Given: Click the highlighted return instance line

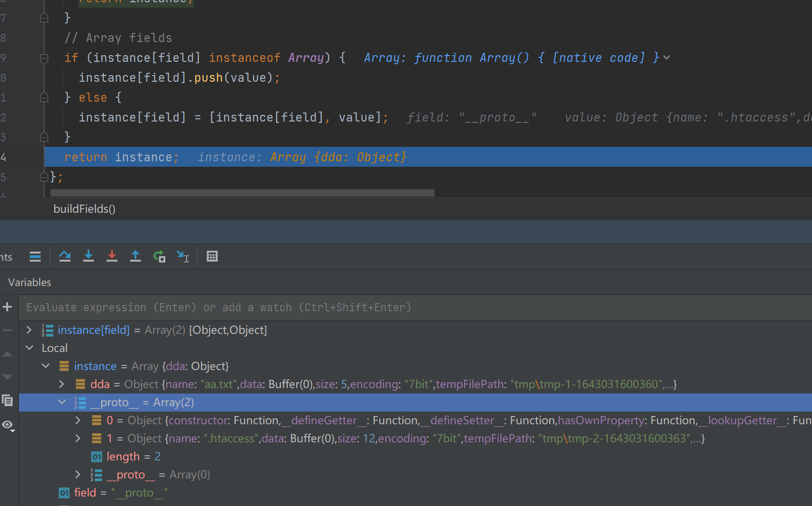Looking at the screenshot, I should click(428, 157).
